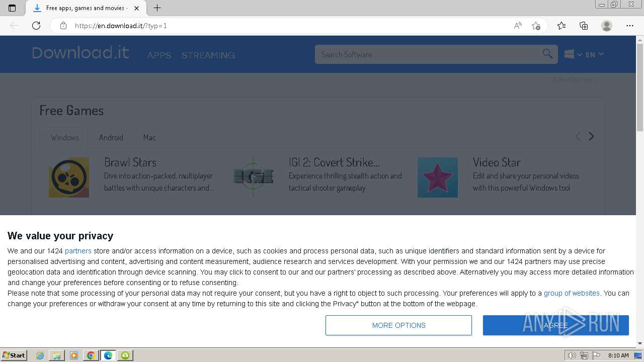Open the STREAMING menu item
The height and width of the screenshot is (362, 644).
(208, 55)
